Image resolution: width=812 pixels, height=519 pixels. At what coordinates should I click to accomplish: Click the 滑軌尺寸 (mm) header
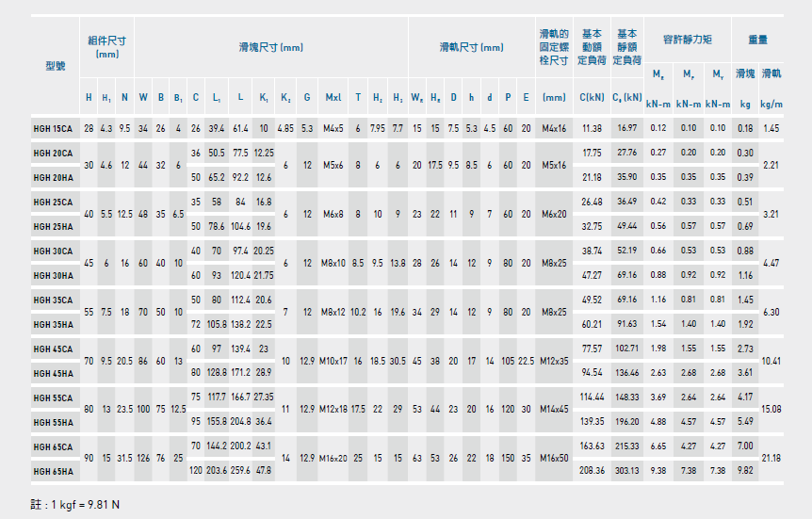tap(471, 47)
